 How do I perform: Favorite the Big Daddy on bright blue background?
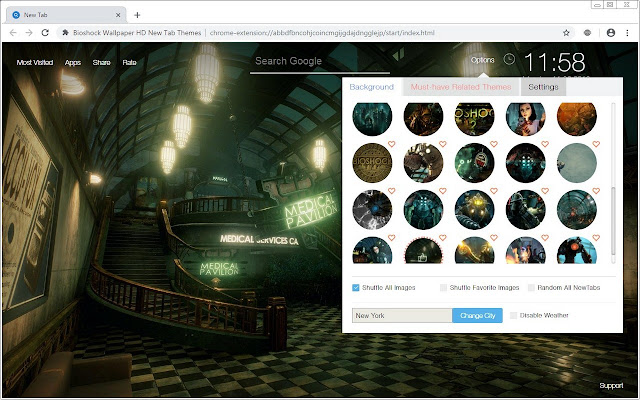click(596, 238)
